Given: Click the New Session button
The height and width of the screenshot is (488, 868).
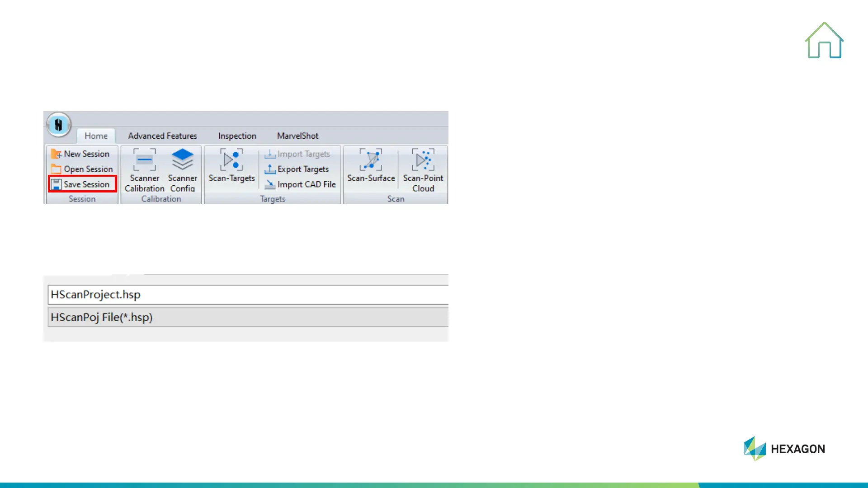Looking at the screenshot, I should click(x=80, y=154).
